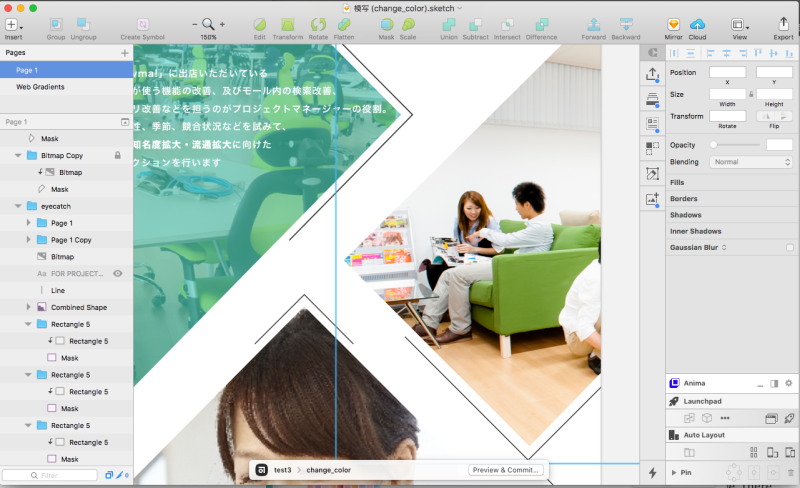Click the Scale toolbar icon

coord(408,25)
